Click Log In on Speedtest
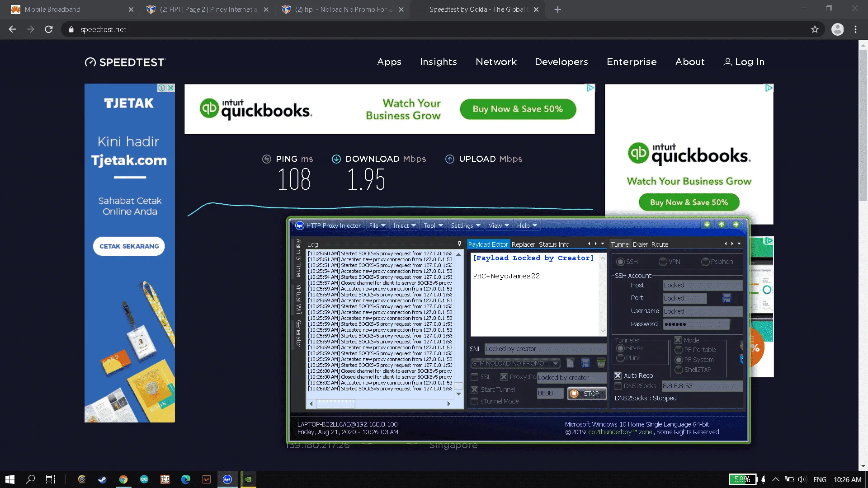The image size is (868, 488). (744, 62)
